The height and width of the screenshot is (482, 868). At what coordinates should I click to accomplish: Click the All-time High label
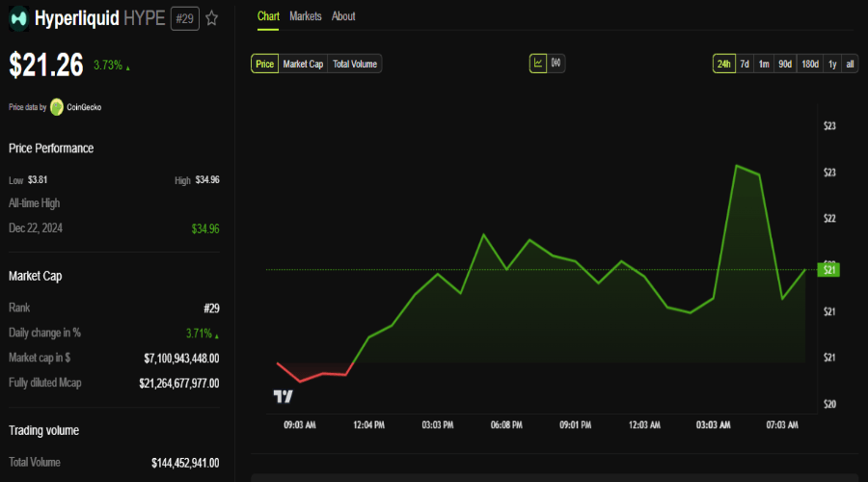pos(35,203)
